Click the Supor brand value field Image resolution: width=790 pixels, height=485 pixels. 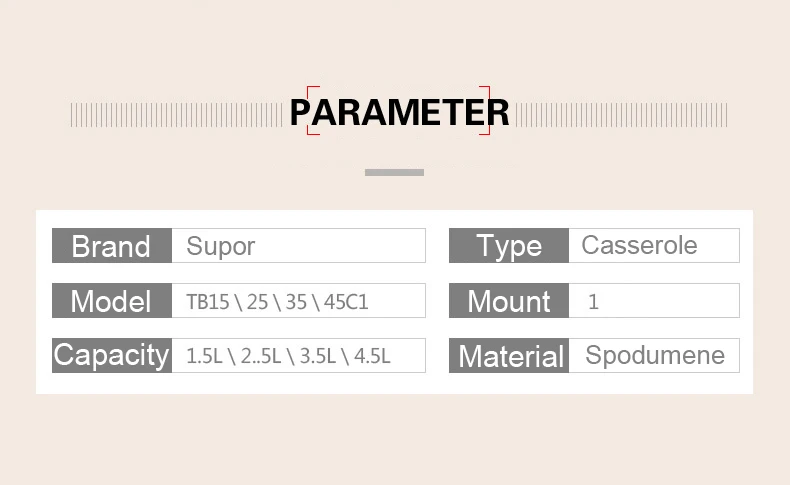298,245
